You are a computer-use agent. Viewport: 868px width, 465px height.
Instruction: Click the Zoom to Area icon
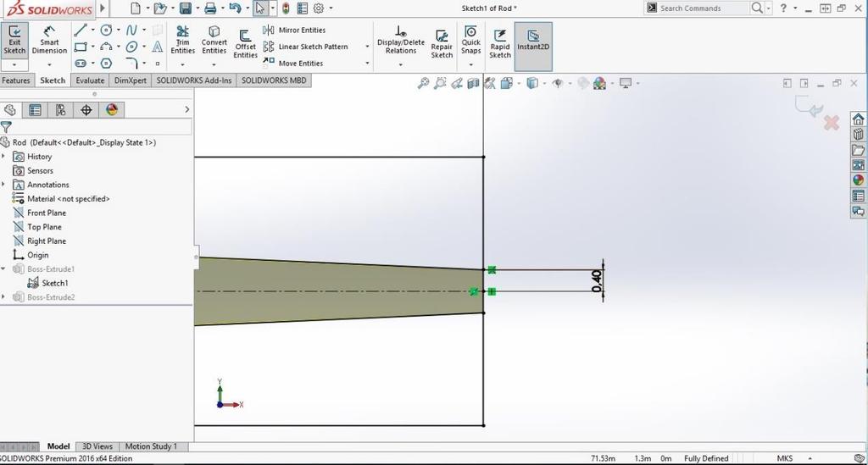(x=440, y=84)
